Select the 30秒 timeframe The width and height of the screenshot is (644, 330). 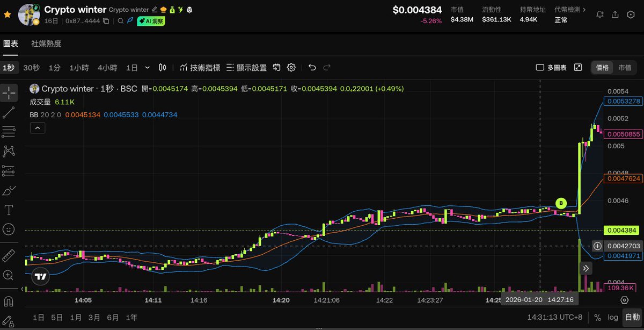31,68
